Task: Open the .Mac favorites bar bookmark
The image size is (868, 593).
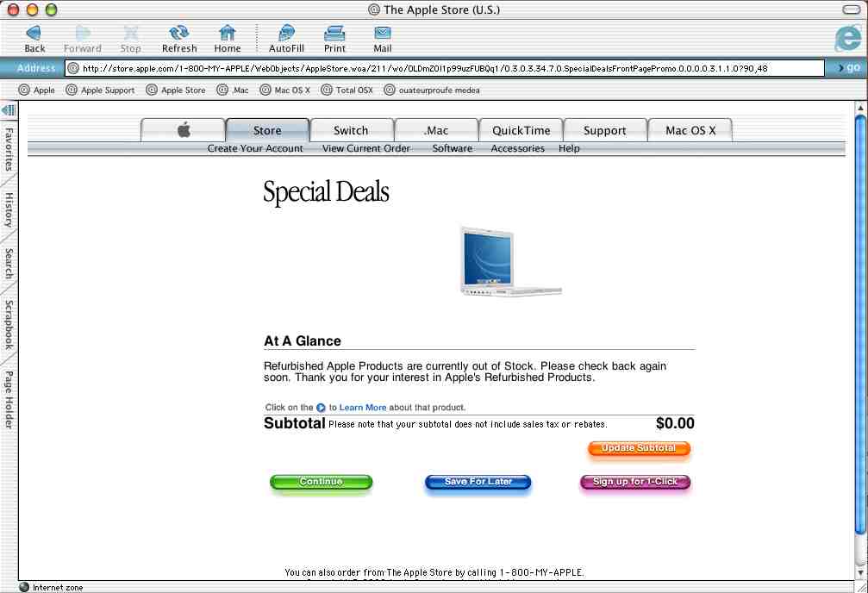Action: point(233,90)
